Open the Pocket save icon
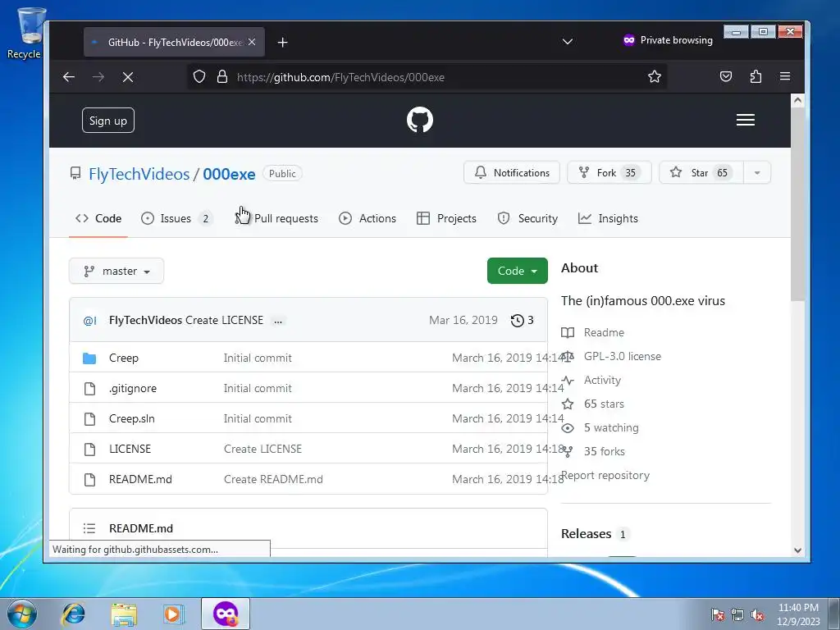 tap(726, 77)
